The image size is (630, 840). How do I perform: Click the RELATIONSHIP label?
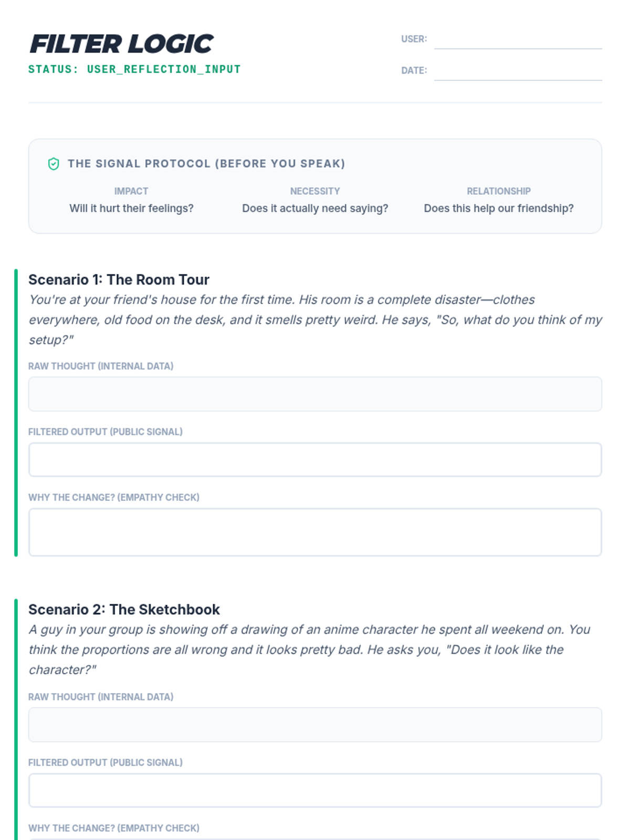click(499, 191)
